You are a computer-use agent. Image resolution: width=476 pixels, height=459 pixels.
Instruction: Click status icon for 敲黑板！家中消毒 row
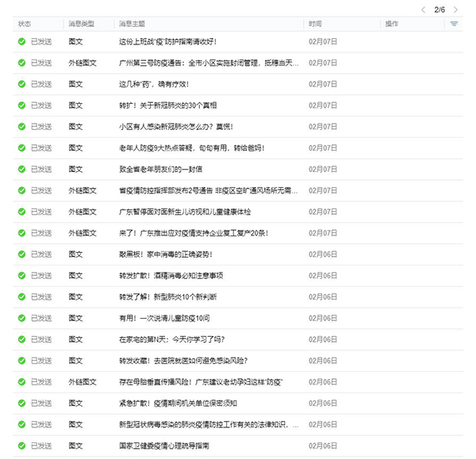(x=22, y=254)
